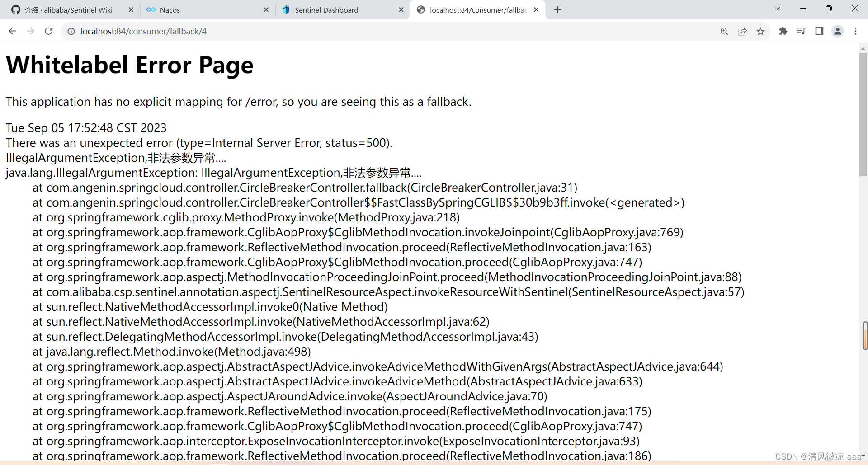
Task: Click the Whitelabel Error Page heading
Action: tap(130, 66)
